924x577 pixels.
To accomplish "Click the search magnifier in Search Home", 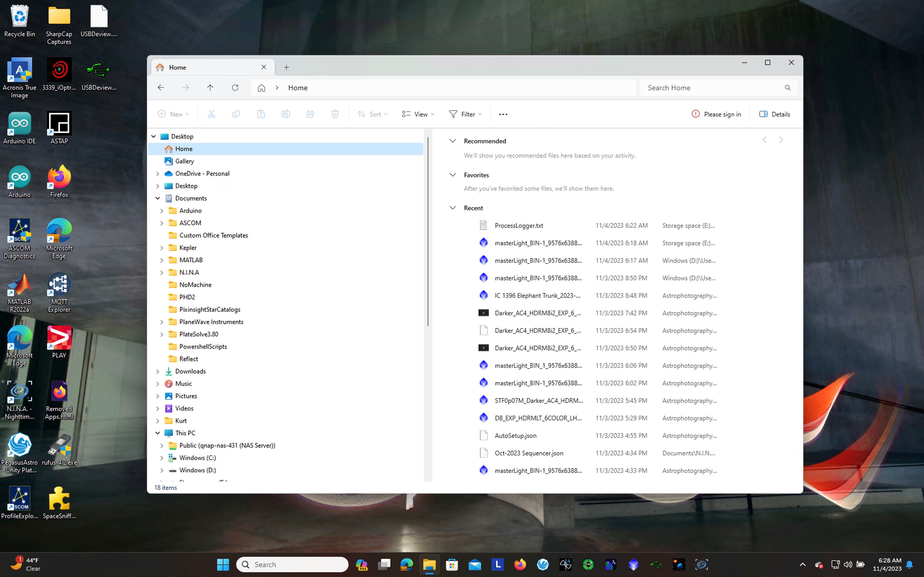I will point(787,88).
